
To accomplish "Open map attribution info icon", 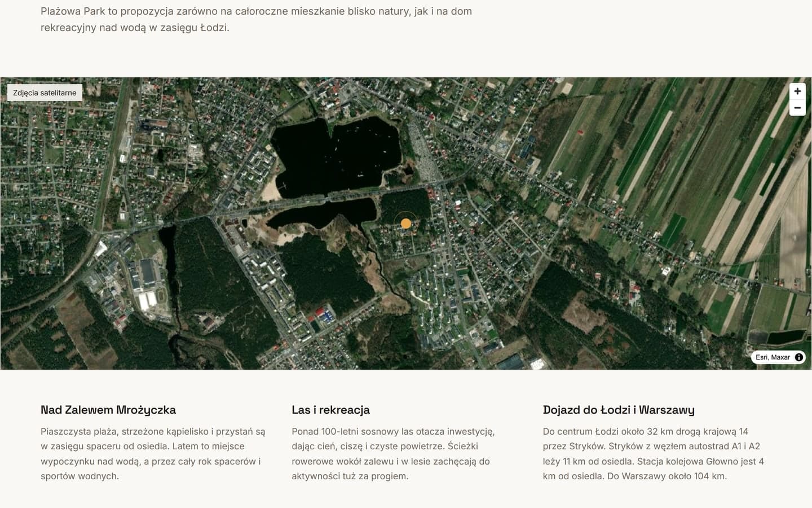I will tap(798, 357).
